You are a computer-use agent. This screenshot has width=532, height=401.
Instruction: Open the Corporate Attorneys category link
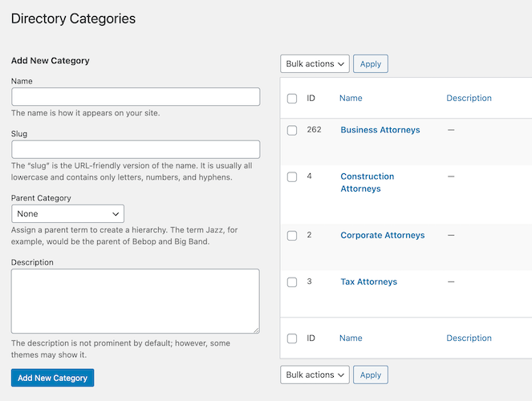(x=383, y=235)
